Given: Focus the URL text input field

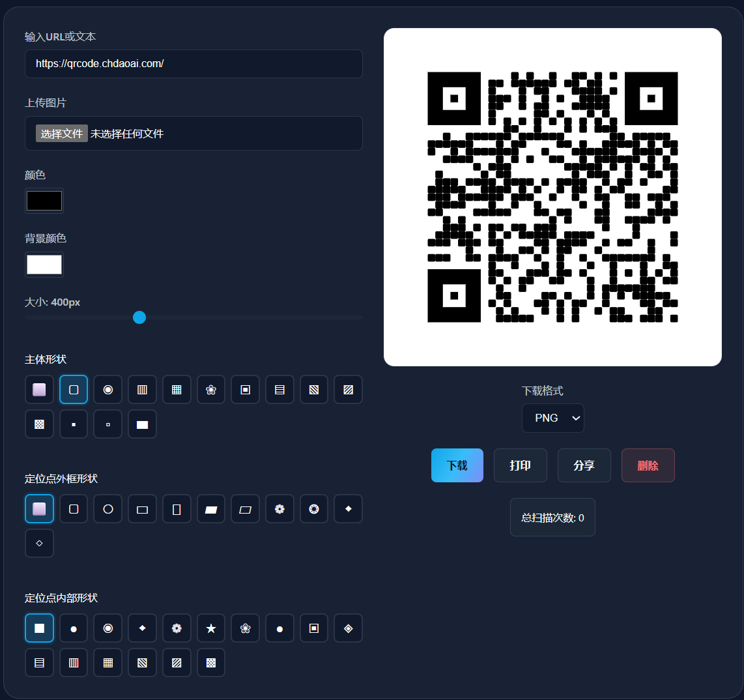Looking at the screenshot, I should click(193, 64).
